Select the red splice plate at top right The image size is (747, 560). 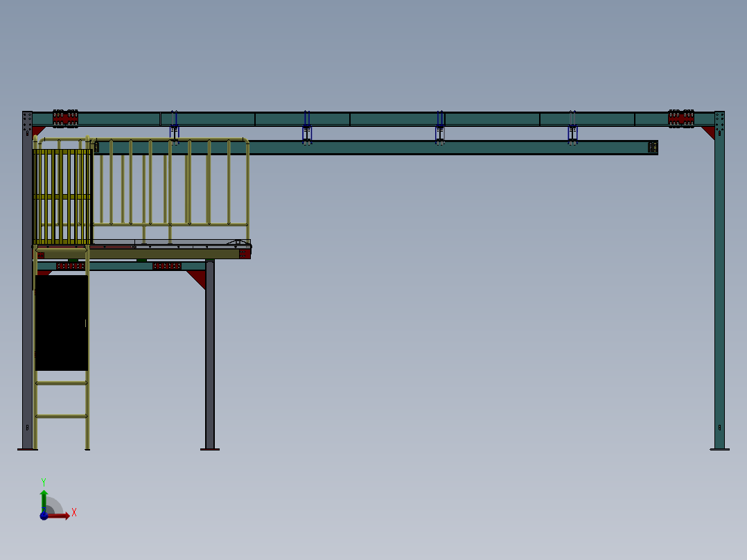[680, 119]
